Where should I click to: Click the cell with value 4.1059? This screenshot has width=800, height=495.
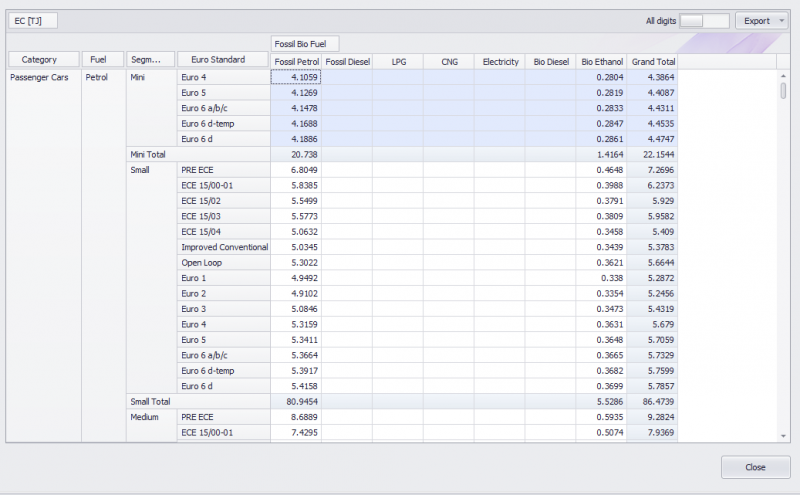(296, 77)
